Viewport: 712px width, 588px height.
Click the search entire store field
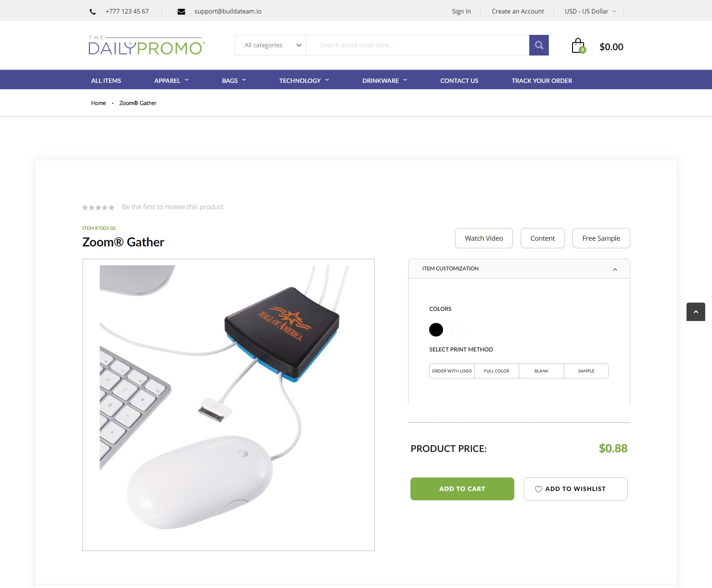point(418,45)
